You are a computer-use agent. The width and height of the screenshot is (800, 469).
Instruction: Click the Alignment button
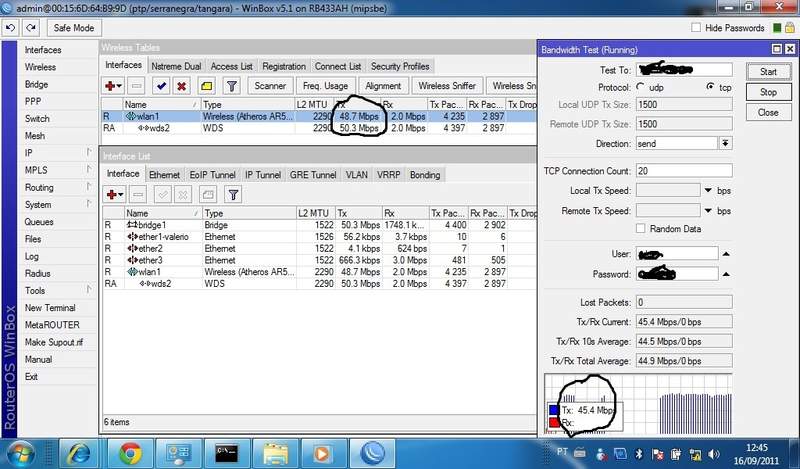pyautogui.click(x=383, y=86)
